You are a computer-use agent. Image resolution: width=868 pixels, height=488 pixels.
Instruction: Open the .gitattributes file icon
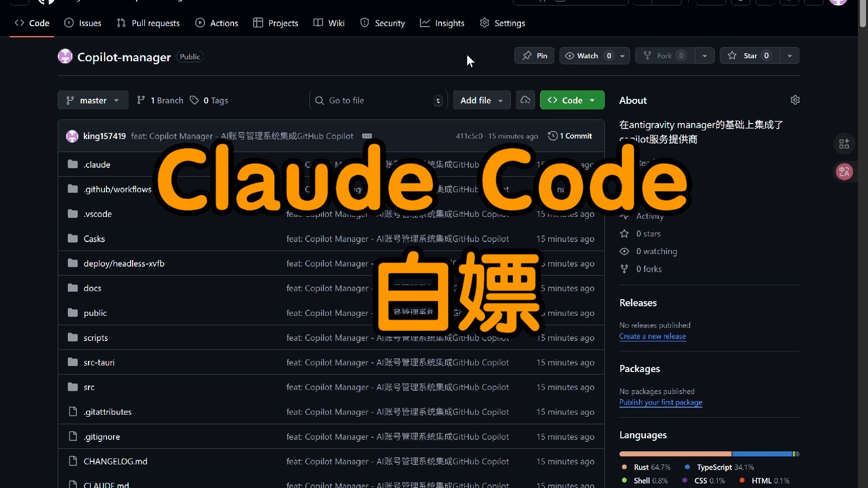73,412
